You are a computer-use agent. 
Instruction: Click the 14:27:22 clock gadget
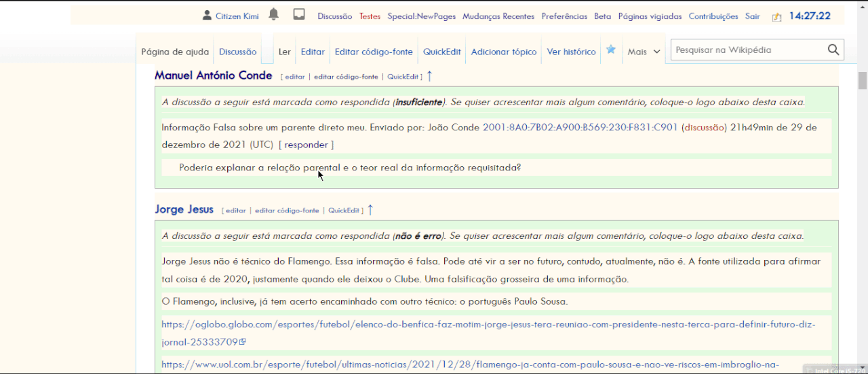pyautogui.click(x=810, y=16)
